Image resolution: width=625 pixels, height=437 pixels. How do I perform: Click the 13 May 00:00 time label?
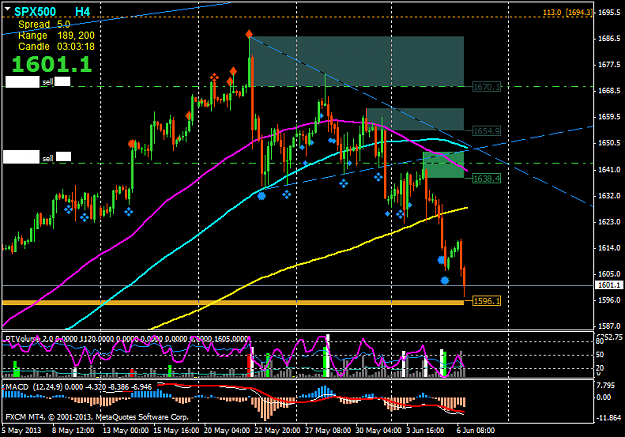(126, 431)
